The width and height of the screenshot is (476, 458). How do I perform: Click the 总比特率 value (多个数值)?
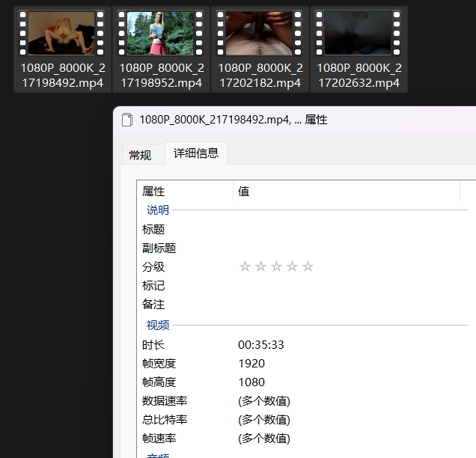(264, 420)
